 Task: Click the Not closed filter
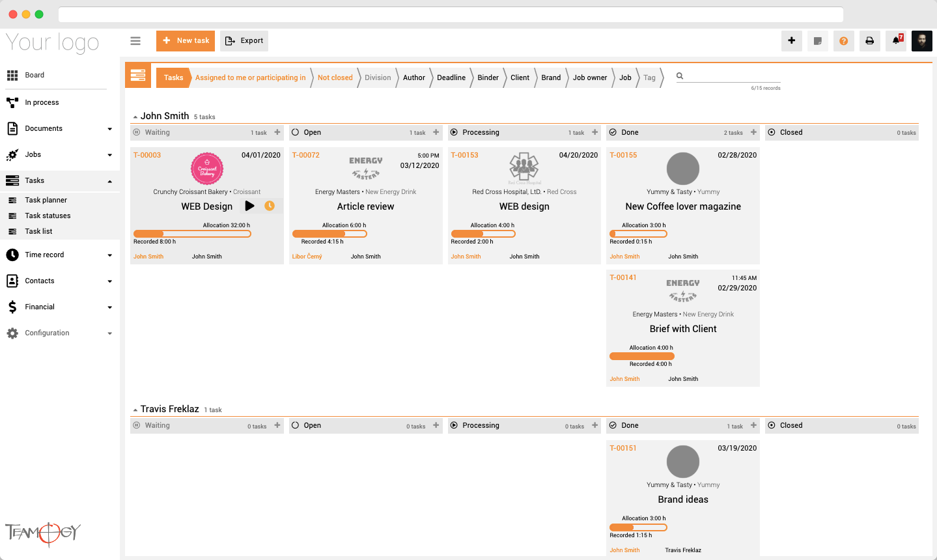click(335, 77)
